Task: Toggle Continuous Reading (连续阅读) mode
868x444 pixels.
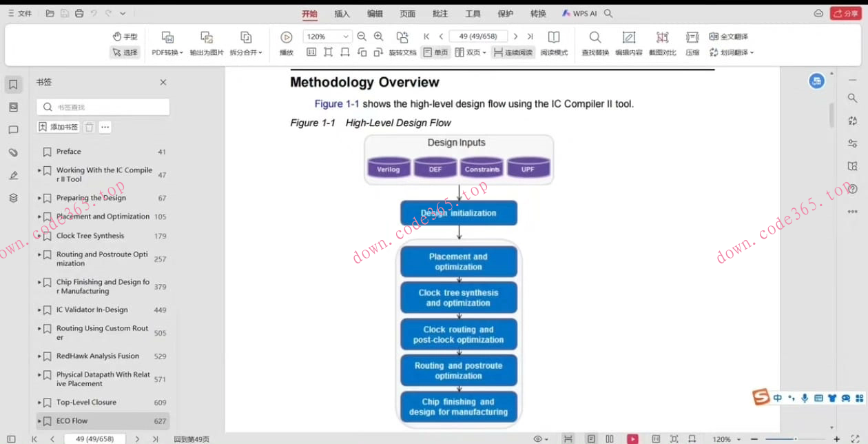Action: [x=513, y=52]
